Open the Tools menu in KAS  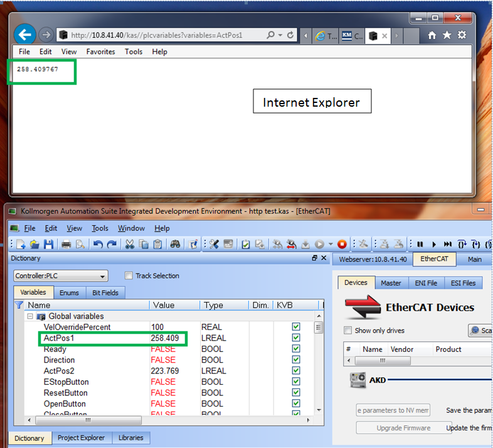tap(100, 228)
